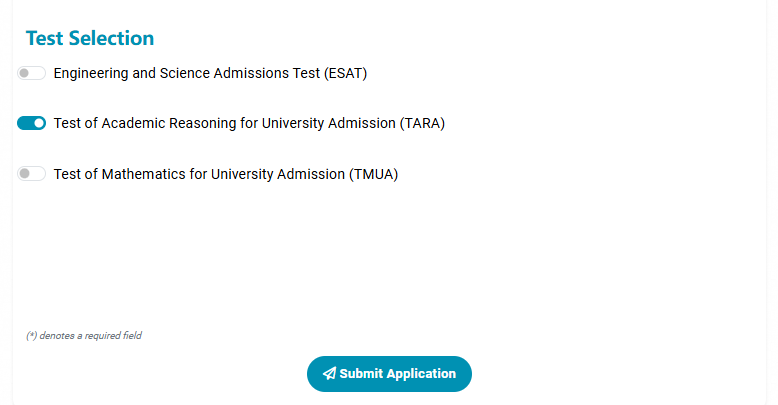The height and width of the screenshot is (405, 778).
Task: Click the paper plane icon on Submit button
Action: [329, 374]
